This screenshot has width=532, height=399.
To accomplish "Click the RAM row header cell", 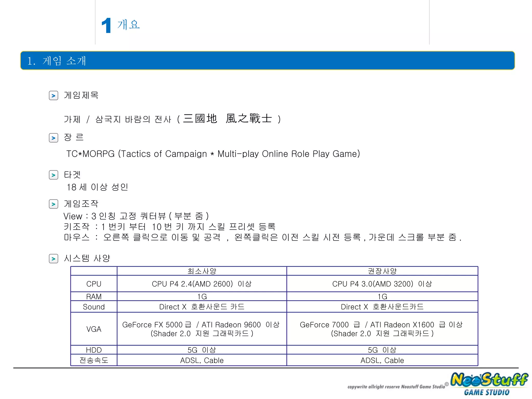I will click(x=94, y=296).
